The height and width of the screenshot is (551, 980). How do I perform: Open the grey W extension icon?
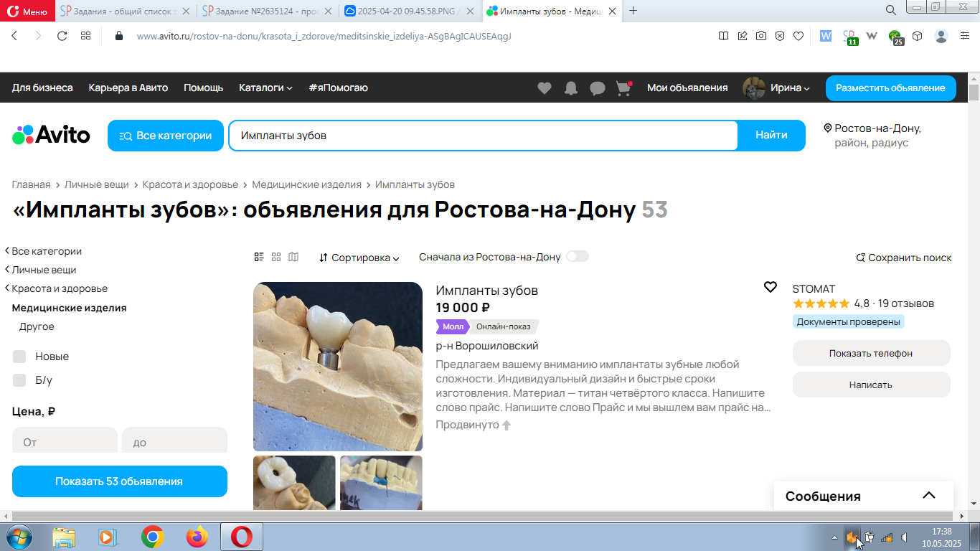(x=872, y=36)
